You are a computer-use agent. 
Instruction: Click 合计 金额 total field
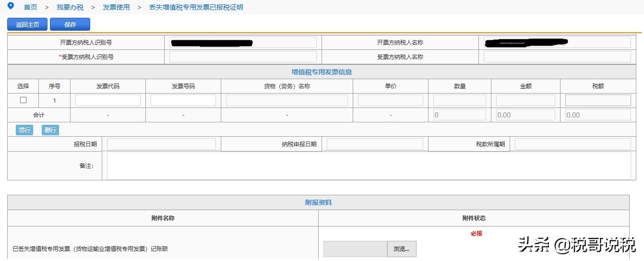525,115
